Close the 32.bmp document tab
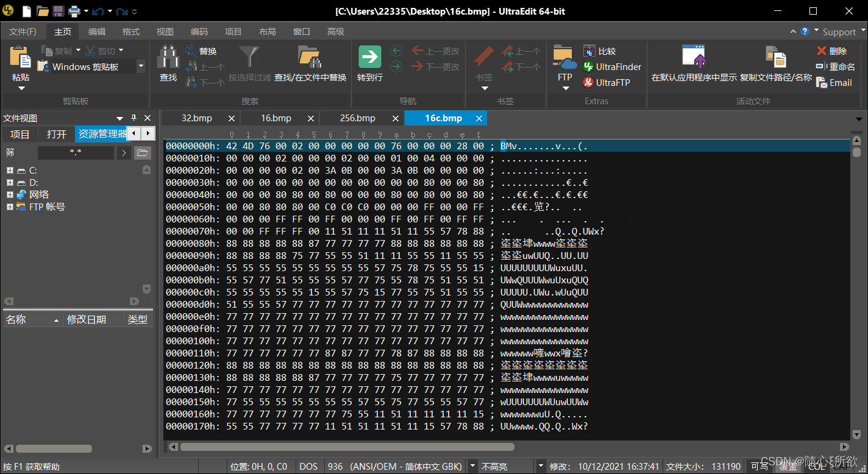This screenshot has width=868, height=474. point(232,118)
